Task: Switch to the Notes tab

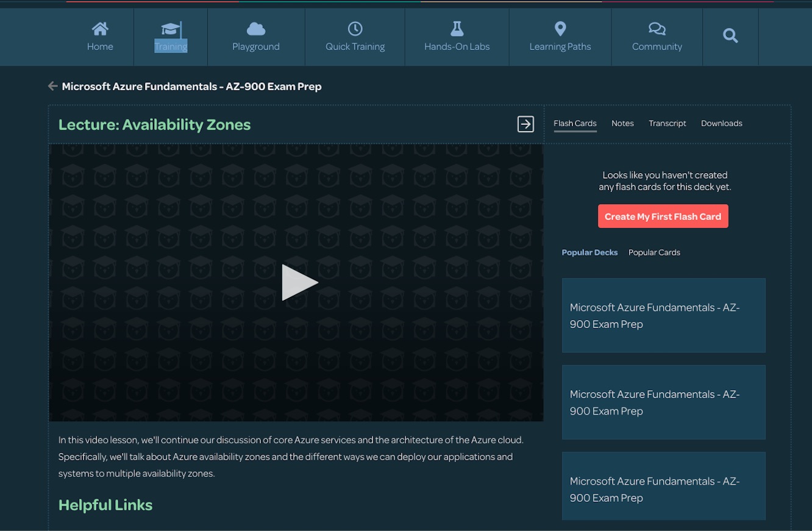Action: [x=622, y=123]
